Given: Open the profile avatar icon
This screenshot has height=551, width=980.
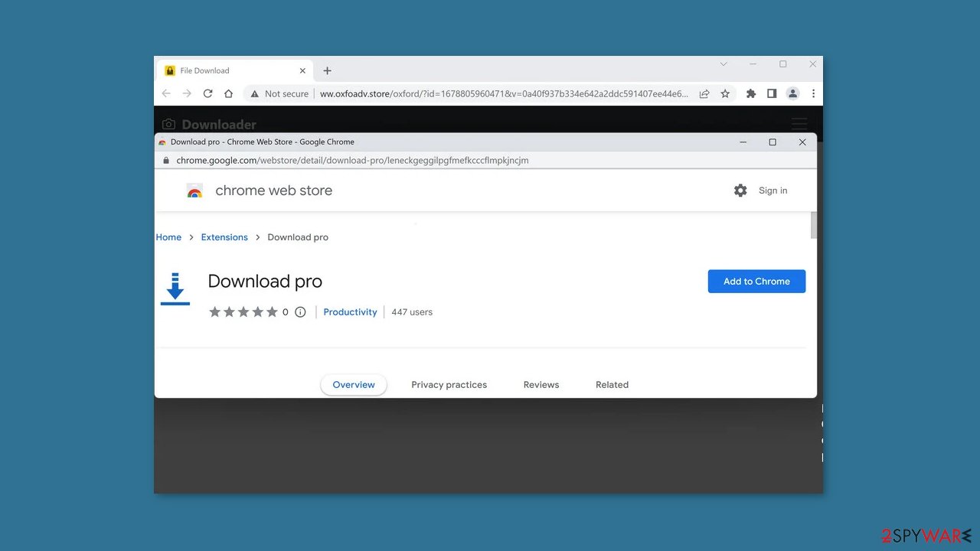Looking at the screenshot, I should [x=792, y=93].
